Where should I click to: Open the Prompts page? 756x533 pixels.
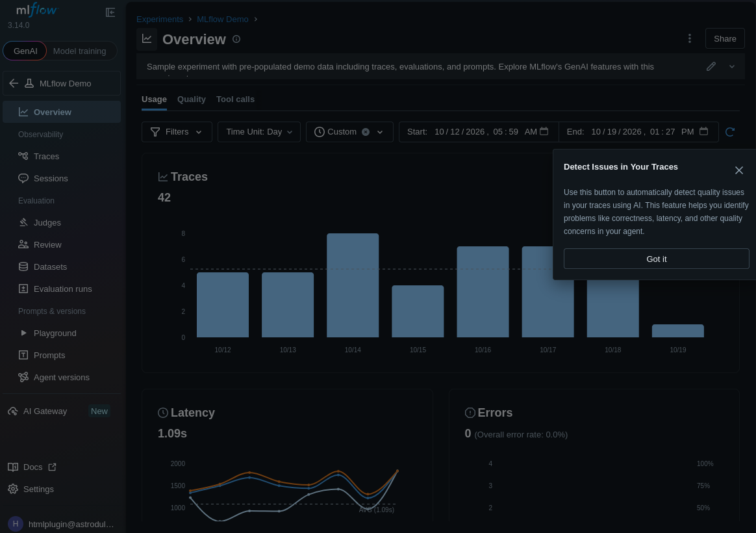tap(62, 356)
